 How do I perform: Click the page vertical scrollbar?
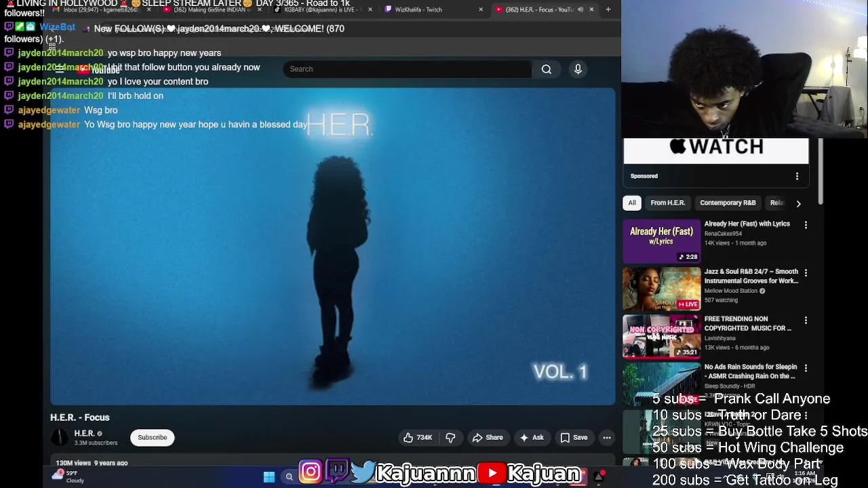pos(821,173)
